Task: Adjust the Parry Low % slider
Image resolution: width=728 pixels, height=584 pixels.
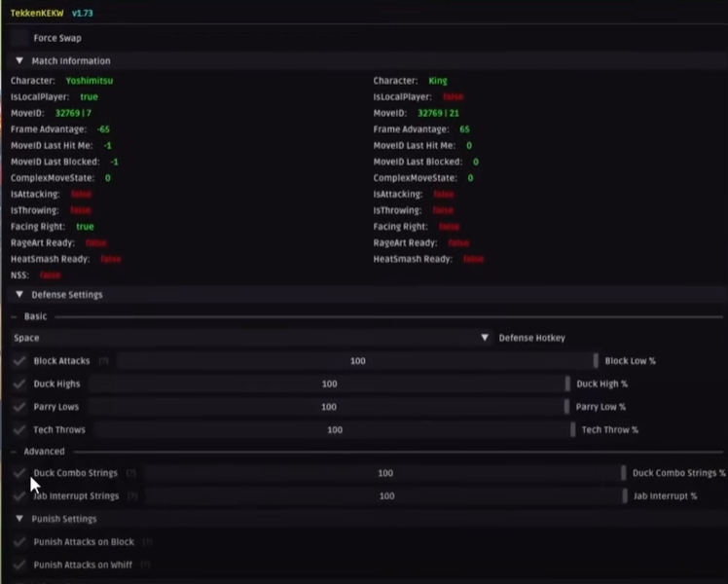Action: coord(329,407)
